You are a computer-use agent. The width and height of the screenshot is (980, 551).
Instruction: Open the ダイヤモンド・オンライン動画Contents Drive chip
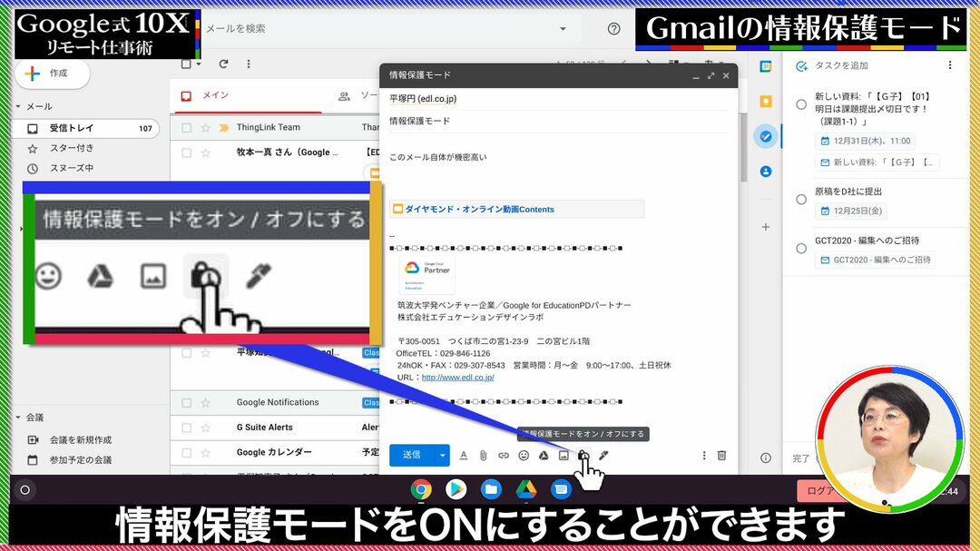point(517,210)
